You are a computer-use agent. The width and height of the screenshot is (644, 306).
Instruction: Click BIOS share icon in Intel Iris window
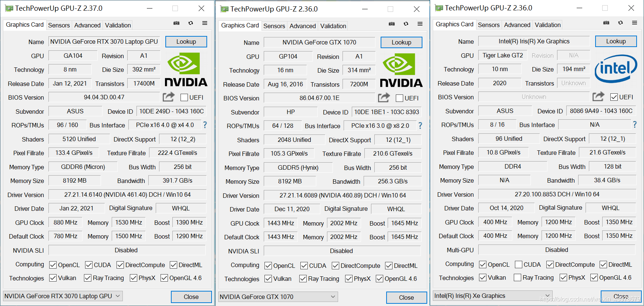pyautogui.click(x=598, y=96)
